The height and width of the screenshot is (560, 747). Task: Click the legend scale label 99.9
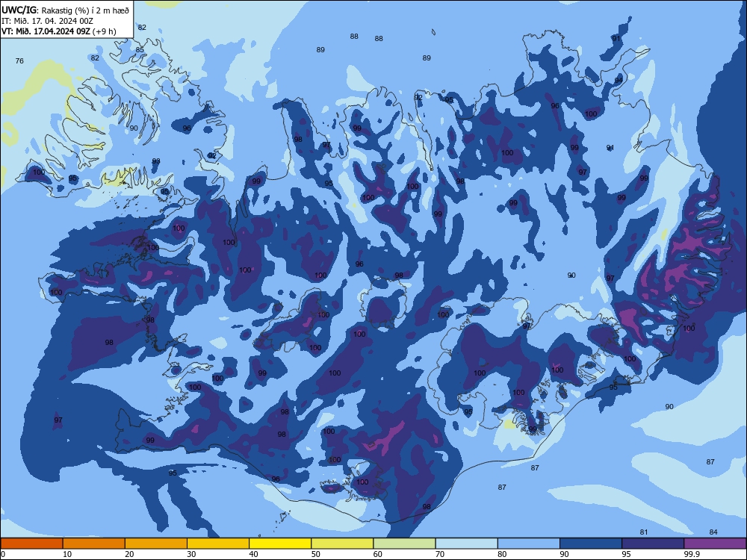[692, 554]
